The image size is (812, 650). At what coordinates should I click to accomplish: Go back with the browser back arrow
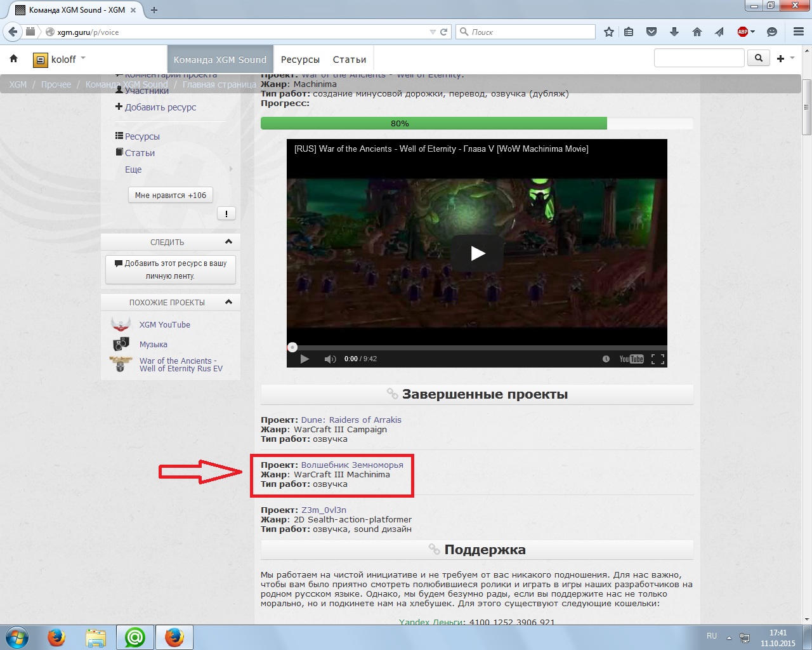pyautogui.click(x=13, y=32)
